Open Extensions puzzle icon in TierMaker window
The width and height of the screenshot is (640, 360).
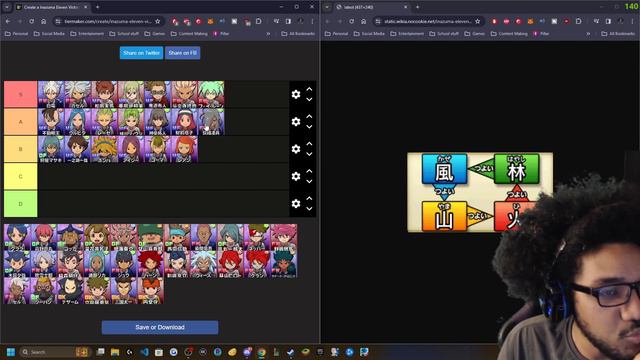(259, 21)
